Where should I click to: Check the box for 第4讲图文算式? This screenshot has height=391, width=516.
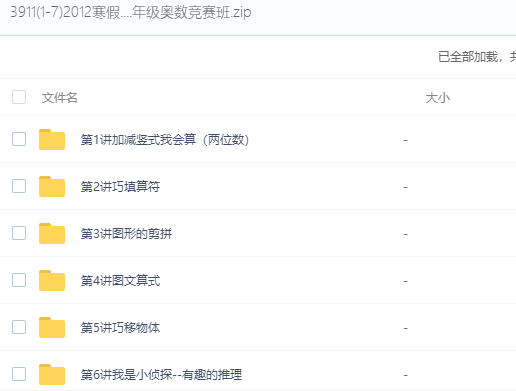[x=19, y=280]
